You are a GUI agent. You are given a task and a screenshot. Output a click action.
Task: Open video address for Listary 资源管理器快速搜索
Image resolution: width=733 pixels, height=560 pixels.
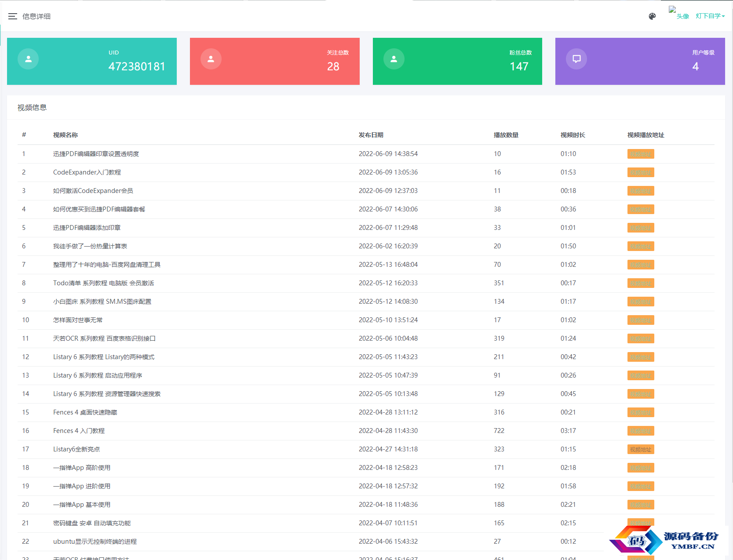(x=641, y=394)
